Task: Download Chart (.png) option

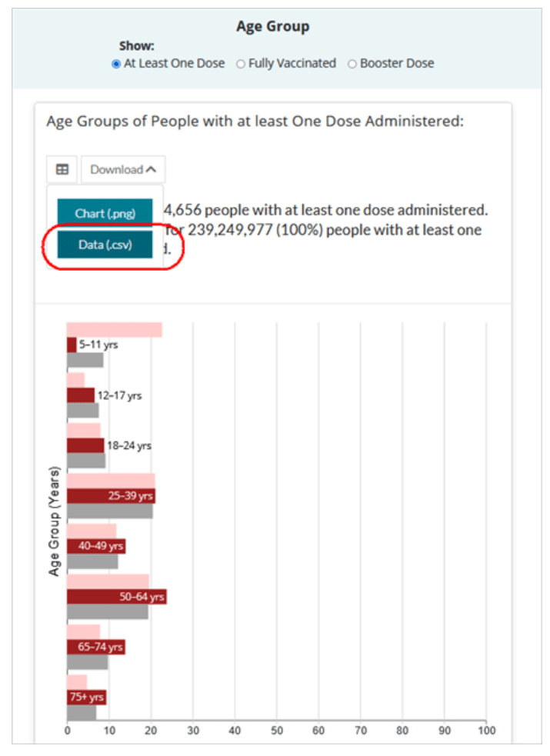Action: (105, 212)
